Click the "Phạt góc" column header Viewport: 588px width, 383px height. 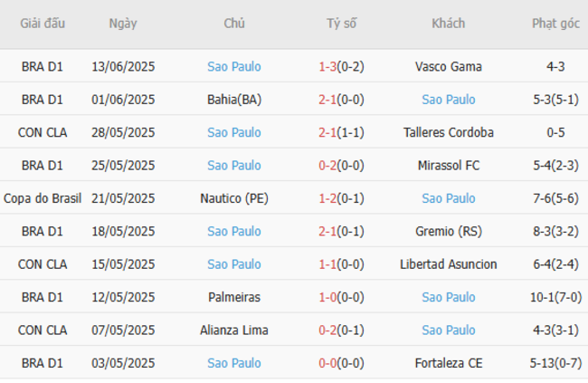(x=555, y=24)
